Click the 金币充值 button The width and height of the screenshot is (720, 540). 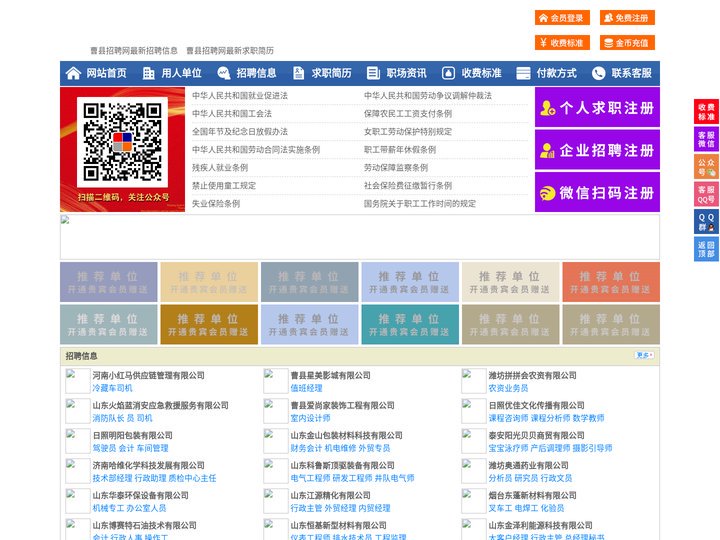[x=627, y=43]
